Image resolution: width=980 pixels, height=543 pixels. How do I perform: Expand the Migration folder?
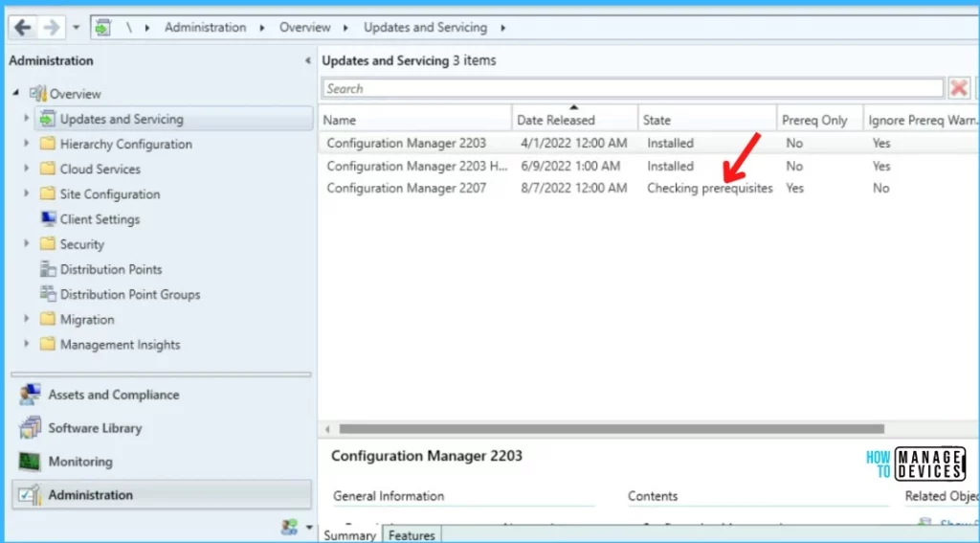pyautogui.click(x=26, y=318)
